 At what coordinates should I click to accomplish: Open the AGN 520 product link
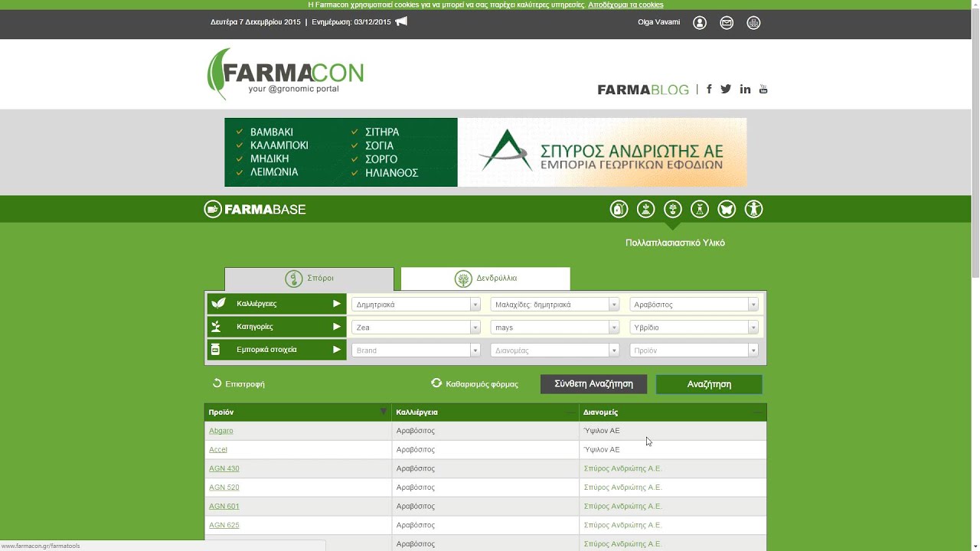tap(224, 487)
